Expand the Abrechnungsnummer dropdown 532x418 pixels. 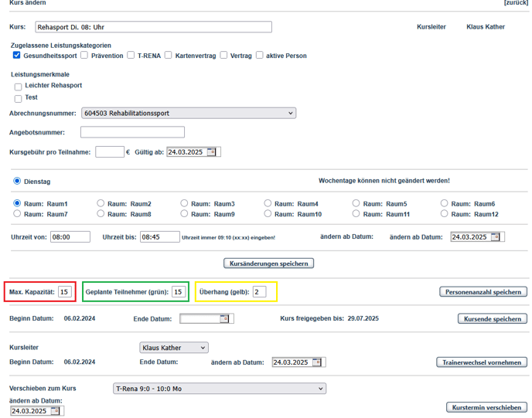189,114
